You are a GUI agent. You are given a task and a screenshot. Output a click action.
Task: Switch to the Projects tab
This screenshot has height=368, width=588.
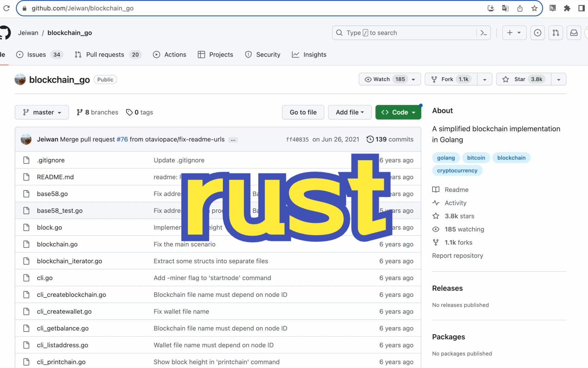[x=215, y=55]
